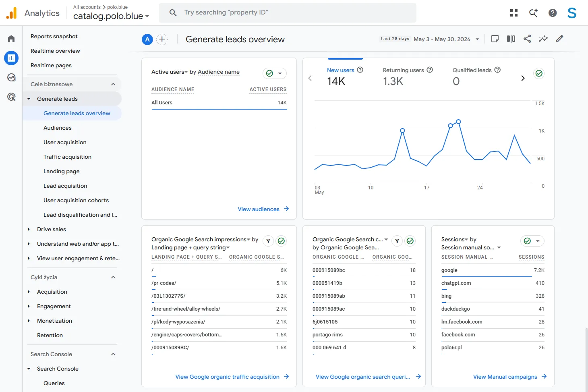This screenshot has height=392, width=588.
Task: Open the Analytics advisor sparkle search icon
Action: coord(533,13)
